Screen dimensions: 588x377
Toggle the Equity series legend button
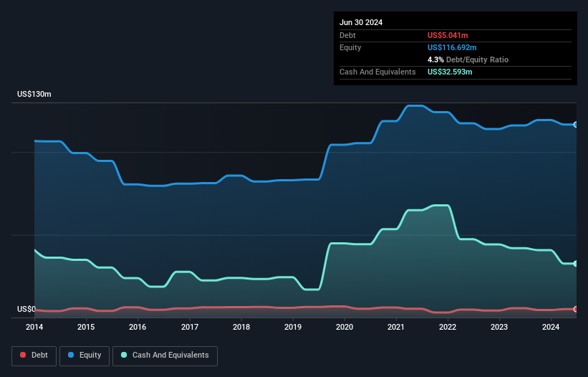85,355
